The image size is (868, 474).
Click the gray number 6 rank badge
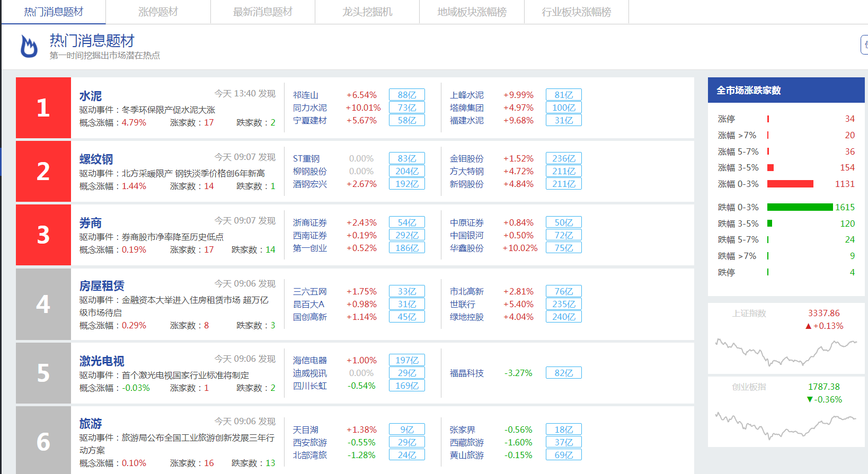(43, 442)
